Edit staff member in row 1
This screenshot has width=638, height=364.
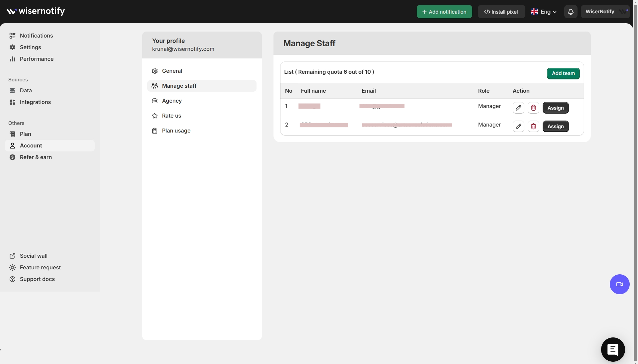[x=518, y=108]
